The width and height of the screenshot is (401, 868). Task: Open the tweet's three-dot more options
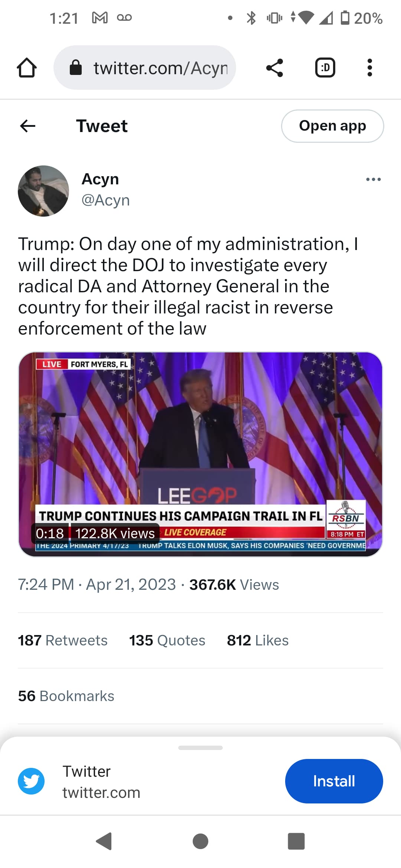coord(373,180)
